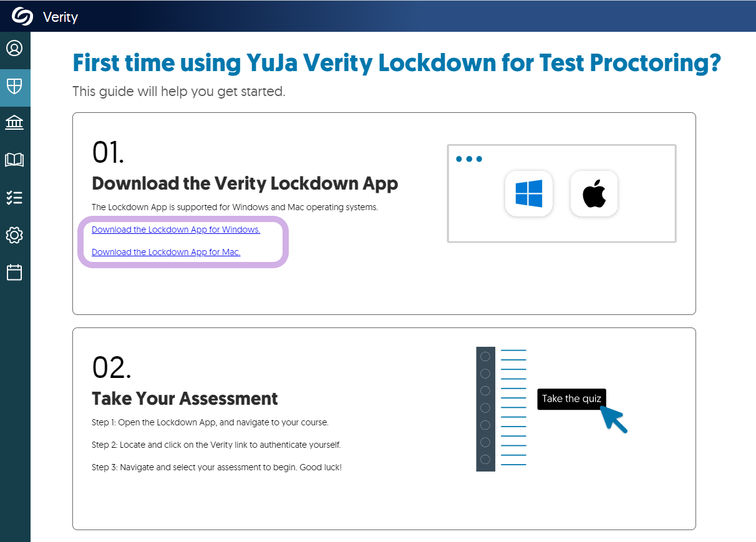756x542 pixels.
Task: Select the bottom circle in quiz illustration
Action: click(x=485, y=460)
